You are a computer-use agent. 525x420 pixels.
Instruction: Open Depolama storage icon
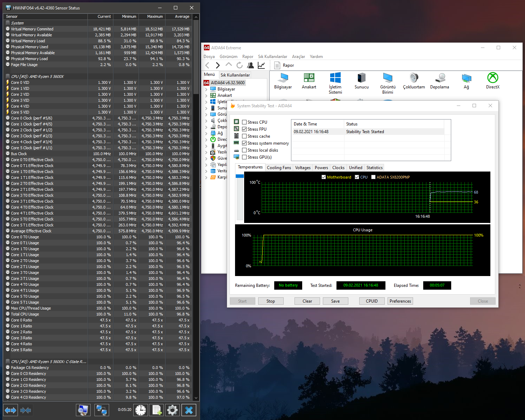tap(440, 81)
